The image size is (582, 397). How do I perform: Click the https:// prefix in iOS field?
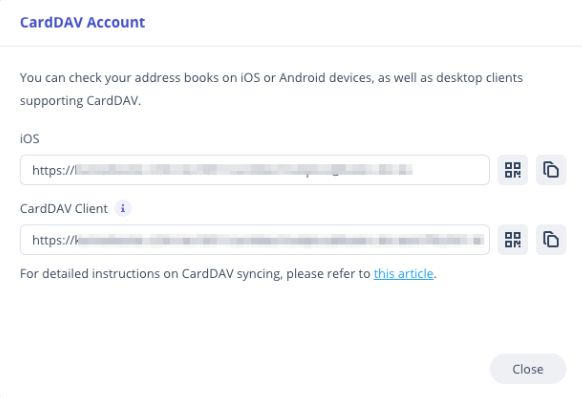coord(53,170)
